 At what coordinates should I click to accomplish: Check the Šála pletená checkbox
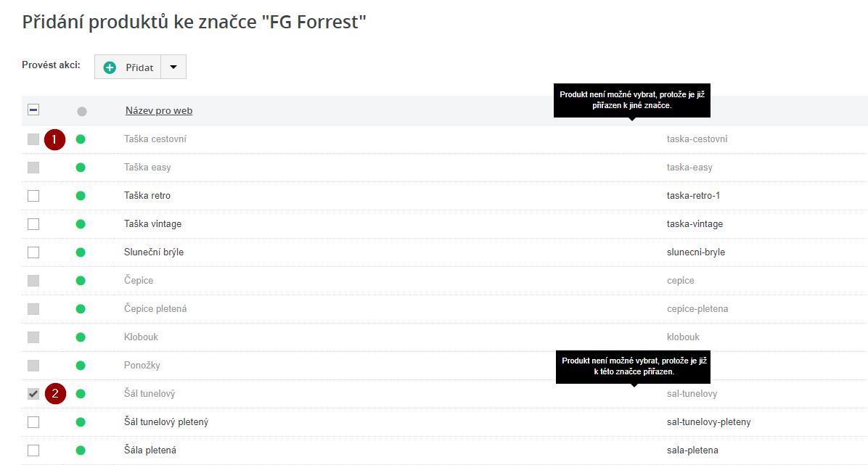[x=33, y=450]
